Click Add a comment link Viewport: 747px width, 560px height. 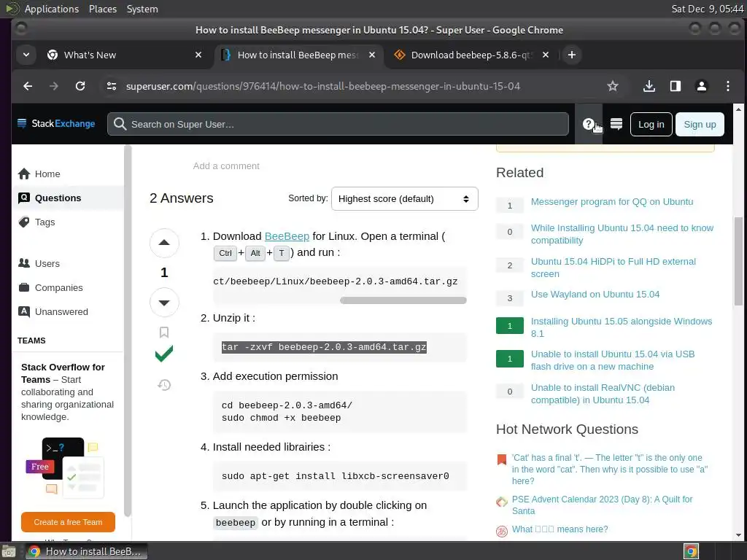[x=226, y=166]
